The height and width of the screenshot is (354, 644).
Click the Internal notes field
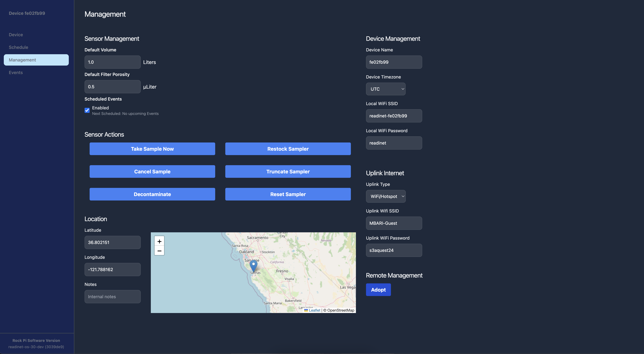[112, 296]
